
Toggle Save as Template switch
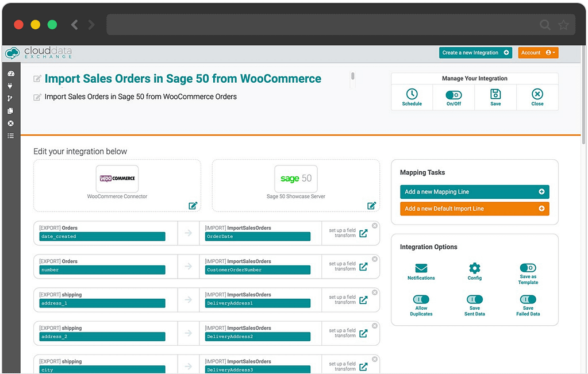(x=528, y=268)
